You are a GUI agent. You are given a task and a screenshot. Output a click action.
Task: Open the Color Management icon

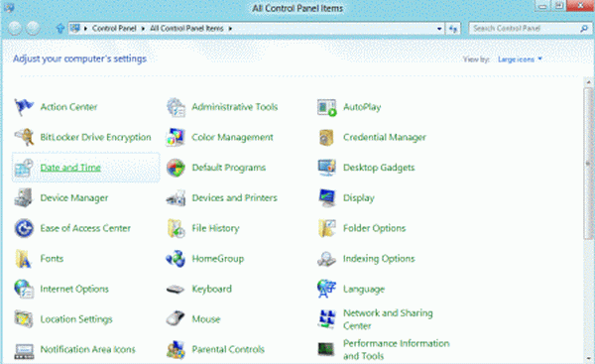tap(176, 138)
